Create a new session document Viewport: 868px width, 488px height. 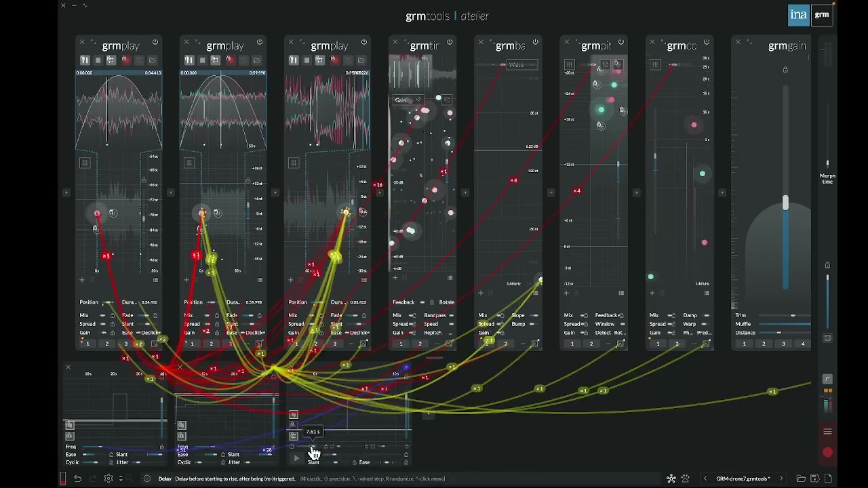828,479
